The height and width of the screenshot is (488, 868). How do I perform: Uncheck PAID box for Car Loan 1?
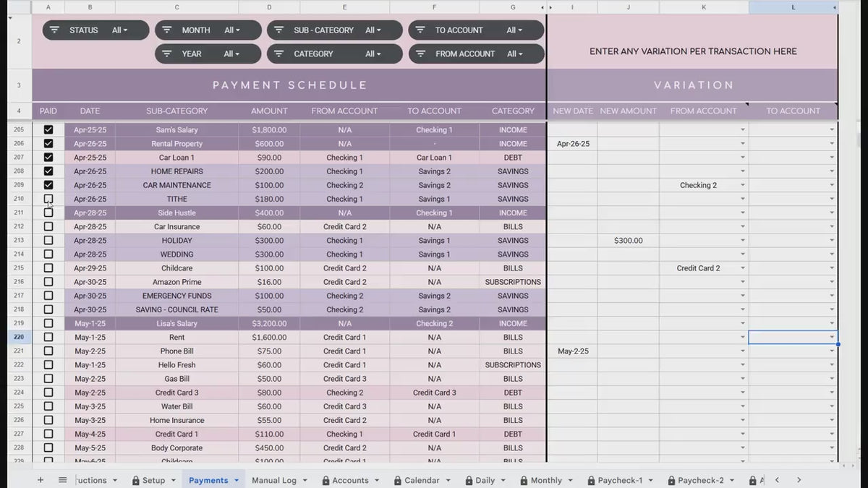tap(48, 157)
